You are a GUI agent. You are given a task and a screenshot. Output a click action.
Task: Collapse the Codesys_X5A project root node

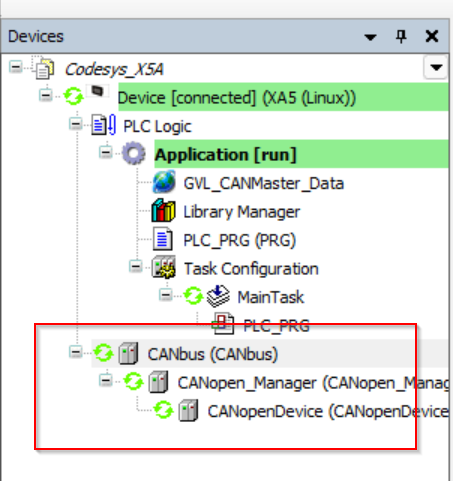coord(15,67)
